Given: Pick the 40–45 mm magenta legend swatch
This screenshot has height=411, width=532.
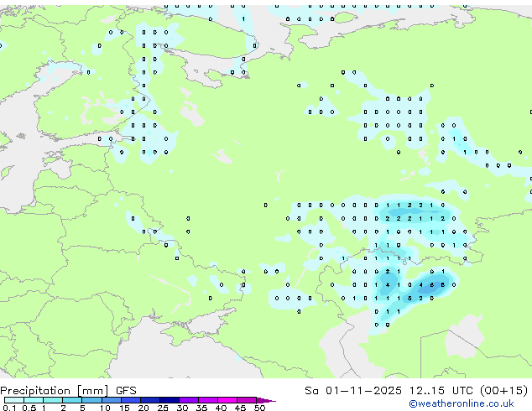Looking at the screenshot, I should pos(227,400).
